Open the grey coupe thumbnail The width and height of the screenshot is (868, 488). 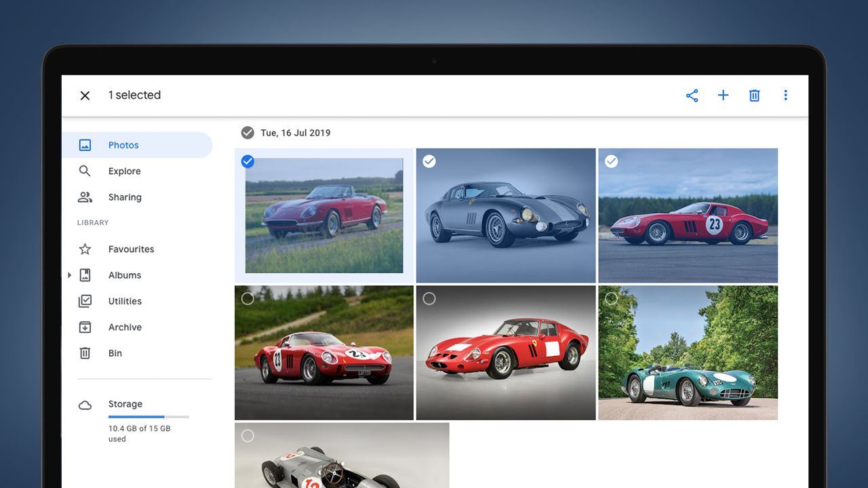click(x=506, y=216)
